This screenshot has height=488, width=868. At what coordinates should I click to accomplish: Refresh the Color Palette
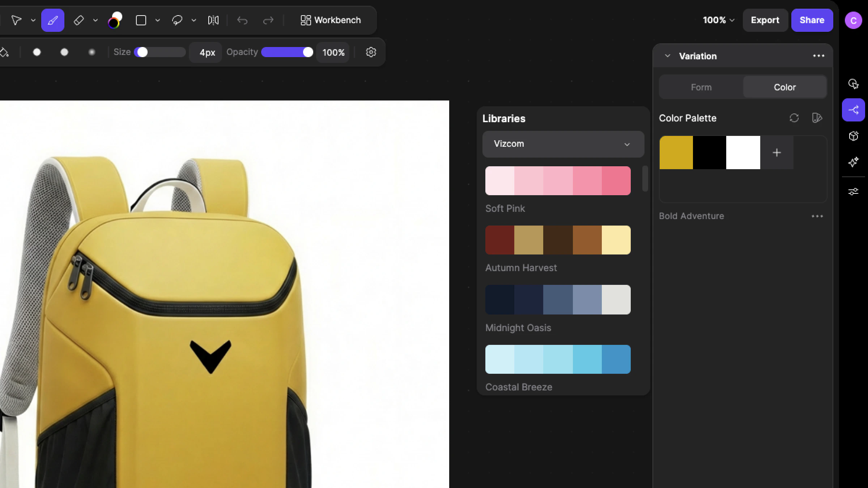pyautogui.click(x=794, y=118)
